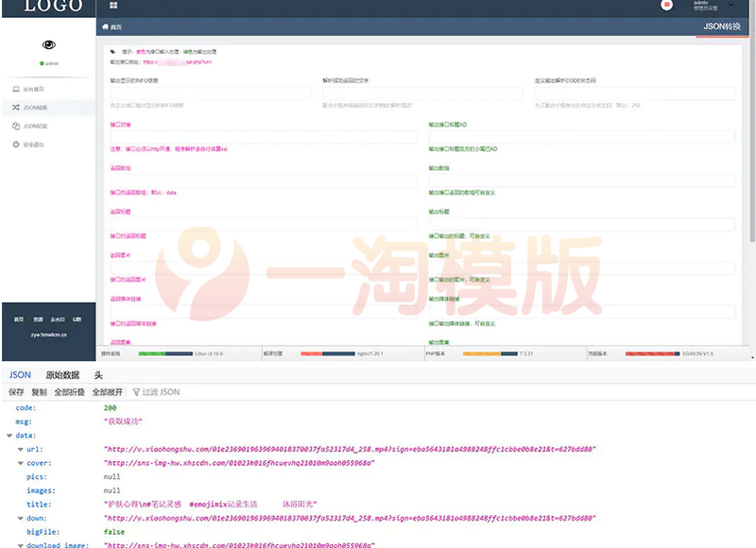Click 安全退出 in the sidebar
Viewport: 756px width, 548px height.
click(34, 145)
